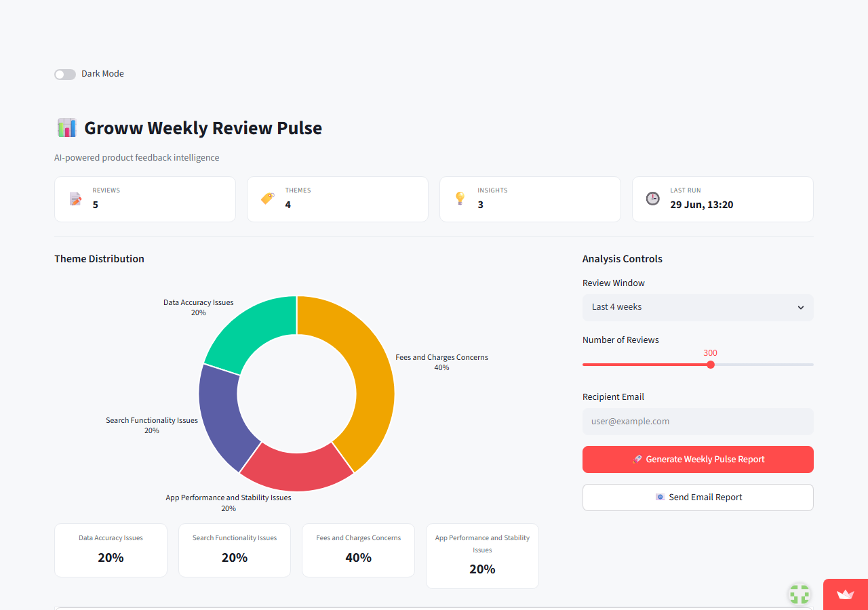
Task: Click the Send Email Report button
Action: point(698,497)
